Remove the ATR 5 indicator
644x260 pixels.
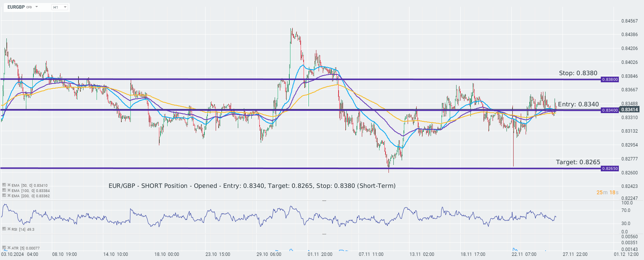coord(9,248)
